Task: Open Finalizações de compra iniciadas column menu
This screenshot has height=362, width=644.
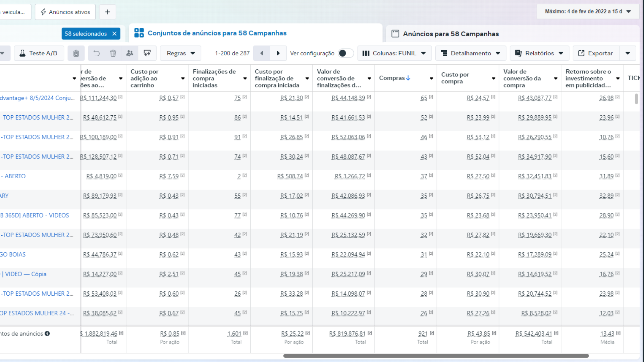Action: click(x=245, y=78)
